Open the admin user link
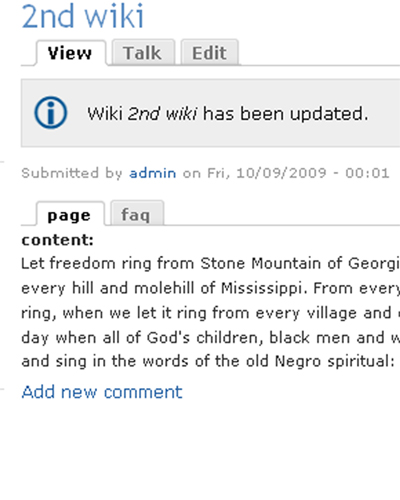The height and width of the screenshot is (500, 400). (152, 173)
